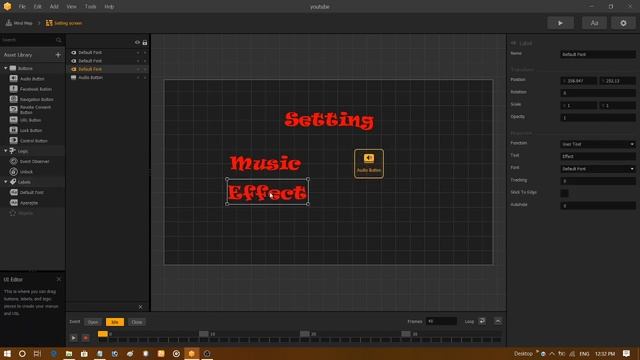Image resolution: width=640 pixels, height=360 pixels.
Task: Add a new asset with plus icon
Action: click(x=58, y=55)
